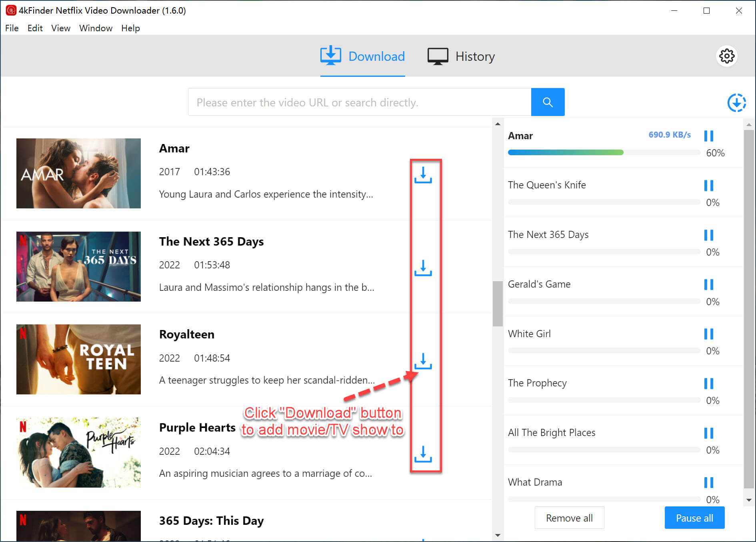Toggle the download queue panel icon
The width and height of the screenshot is (756, 542).
(736, 103)
